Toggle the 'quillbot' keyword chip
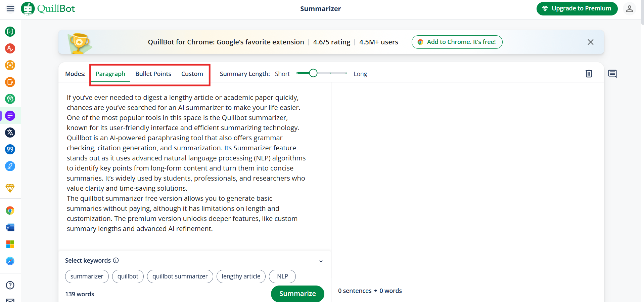Screen dimensions: 644x302 coord(128,276)
